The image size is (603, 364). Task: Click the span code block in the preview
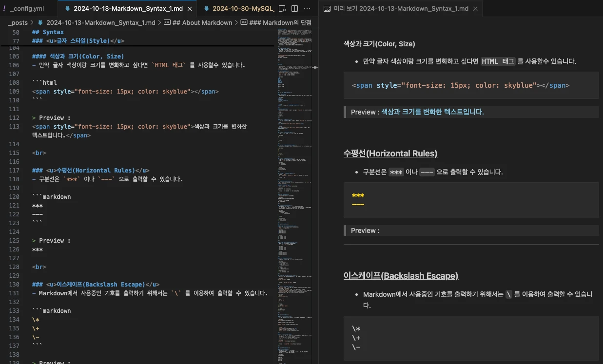(x=471, y=85)
